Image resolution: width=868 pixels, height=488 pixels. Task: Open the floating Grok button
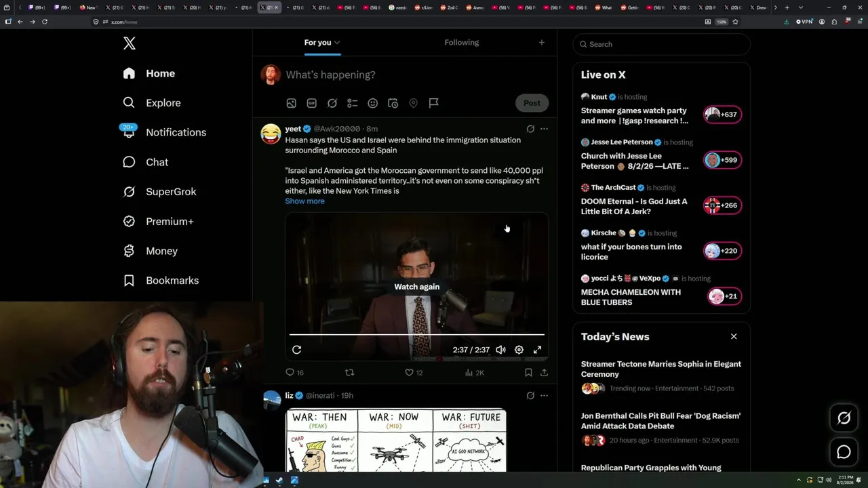point(844,418)
